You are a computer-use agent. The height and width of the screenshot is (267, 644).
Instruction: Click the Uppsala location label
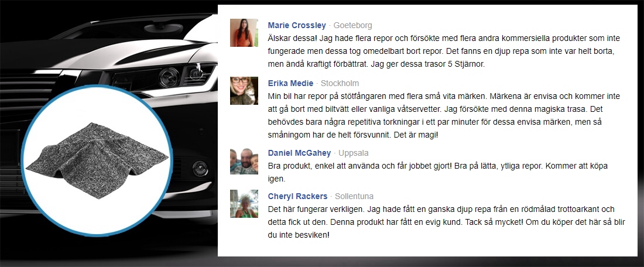(x=354, y=153)
